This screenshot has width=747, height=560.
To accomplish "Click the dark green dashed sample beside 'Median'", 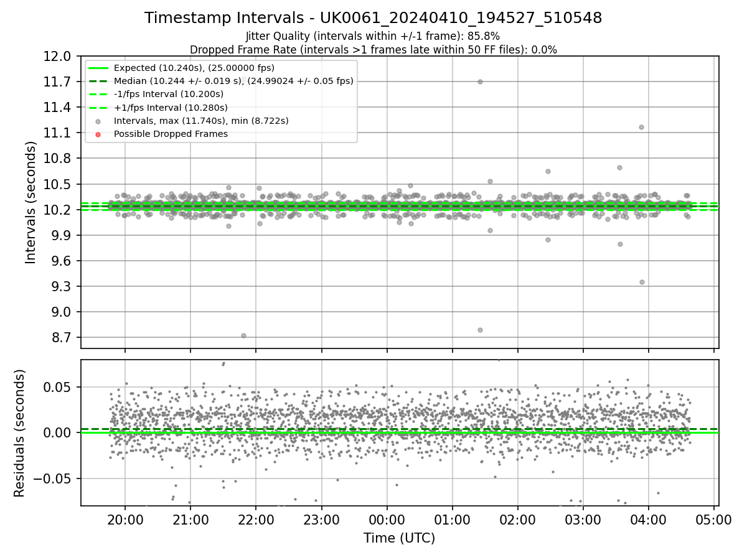I will click(x=98, y=81).
